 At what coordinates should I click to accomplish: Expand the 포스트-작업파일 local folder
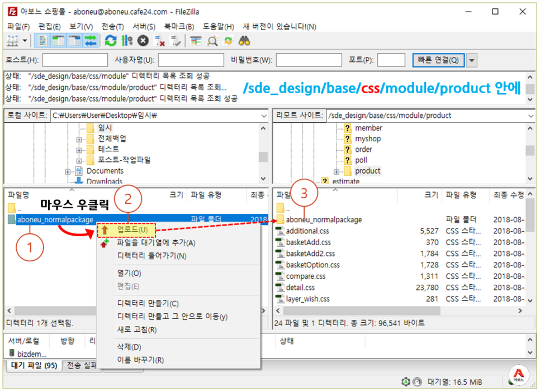(x=79, y=161)
